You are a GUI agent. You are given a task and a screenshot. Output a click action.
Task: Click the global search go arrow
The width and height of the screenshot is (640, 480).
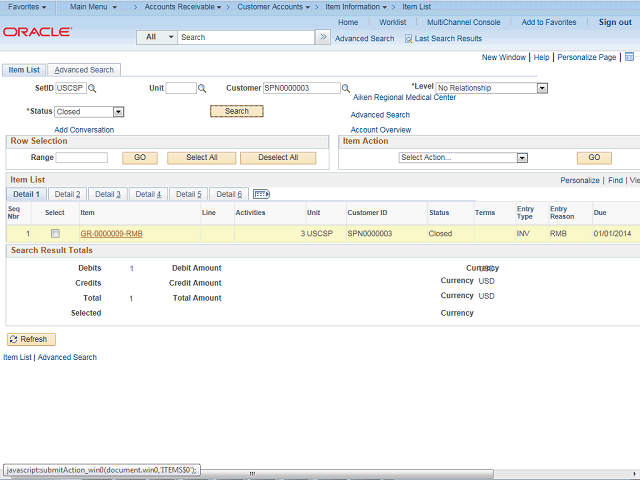(323, 37)
